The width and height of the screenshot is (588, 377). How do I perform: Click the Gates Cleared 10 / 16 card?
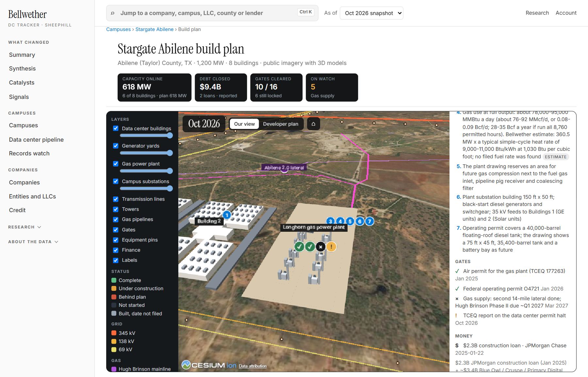coord(276,87)
